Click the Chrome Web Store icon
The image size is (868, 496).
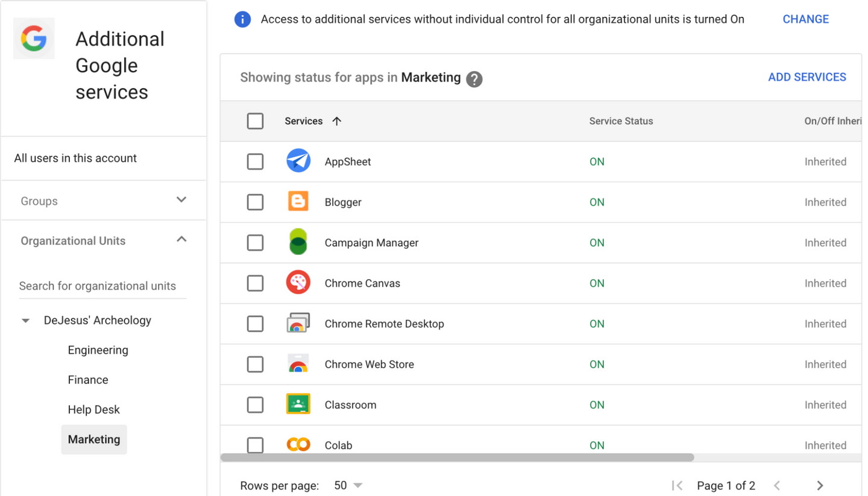[298, 364]
